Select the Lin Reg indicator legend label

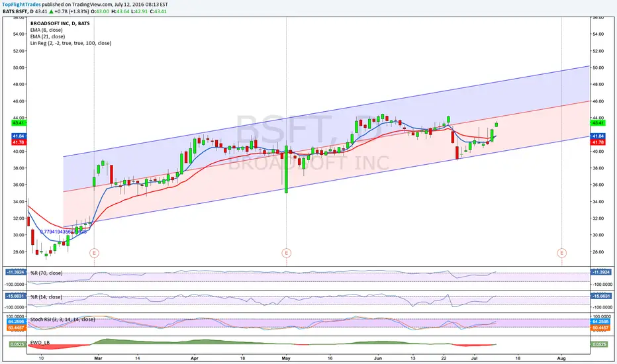[x=71, y=43]
